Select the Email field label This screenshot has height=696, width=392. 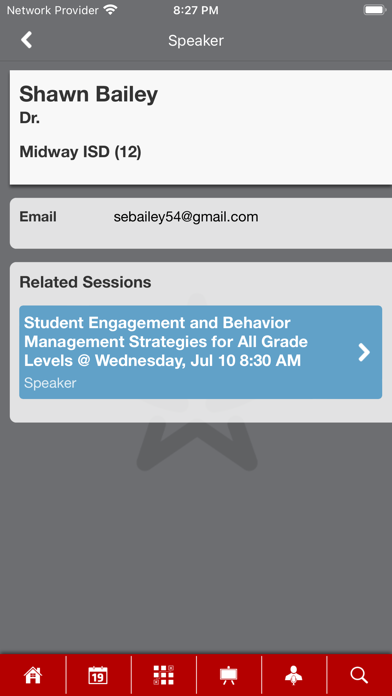coord(38,217)
